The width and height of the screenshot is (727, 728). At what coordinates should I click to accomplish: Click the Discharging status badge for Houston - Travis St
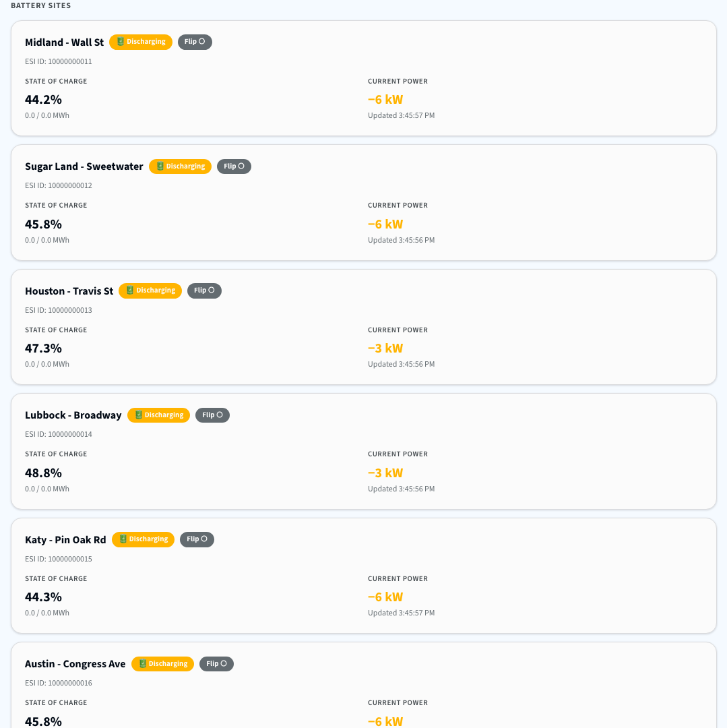pos(150,291)
